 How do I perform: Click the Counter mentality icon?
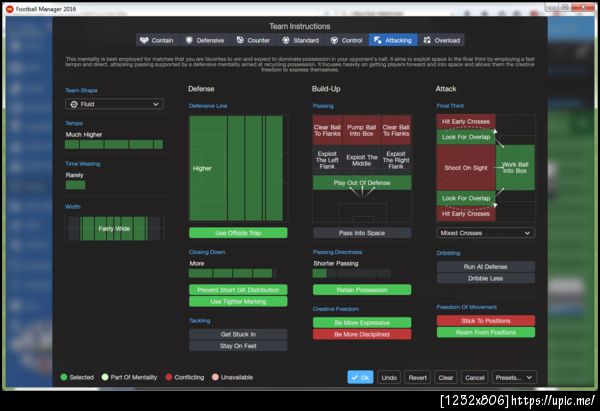tap(240, 40)
